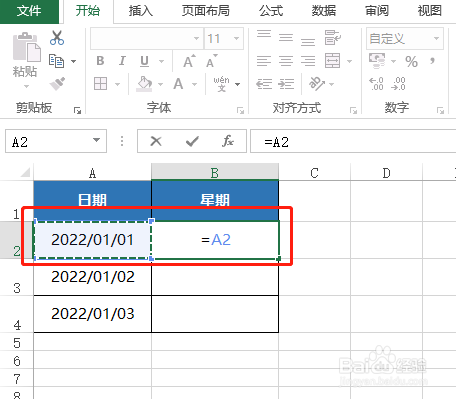Open fill color dropdown arrow
Image resolution: width=456 pixels, height=399 pixels.
click(x=160, y=84)
